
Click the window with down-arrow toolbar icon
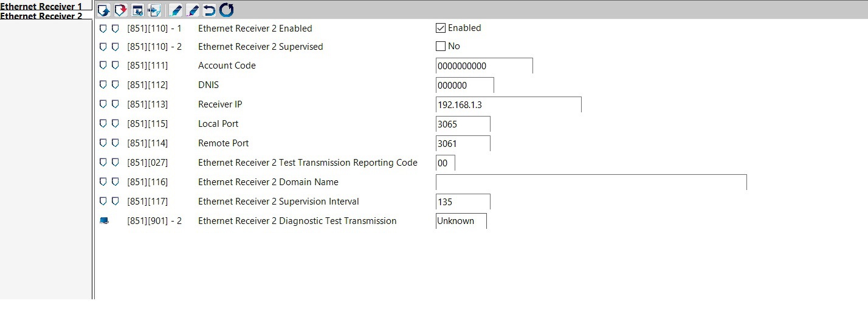click(137, 10)
